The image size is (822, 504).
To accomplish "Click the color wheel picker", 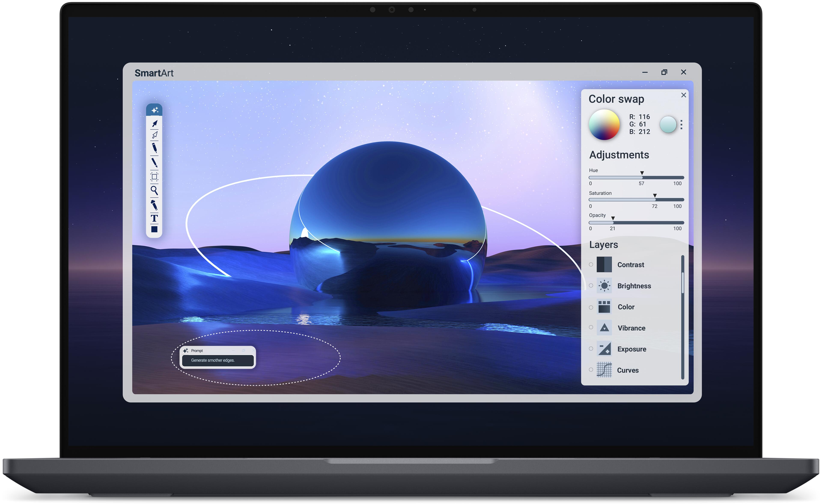I will (x=604, y=124).
